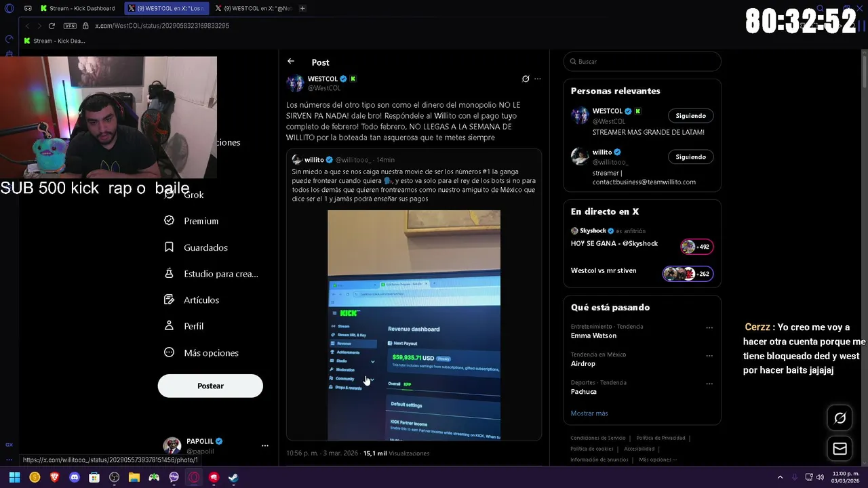This screenshot has height=488, width=868.
Task: Click Mostrar más under trends
Action: coord(589,413)
